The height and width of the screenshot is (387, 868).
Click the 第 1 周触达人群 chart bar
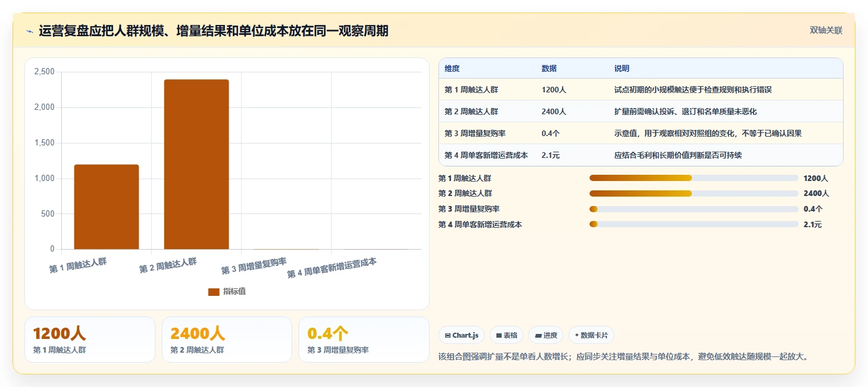106,207
